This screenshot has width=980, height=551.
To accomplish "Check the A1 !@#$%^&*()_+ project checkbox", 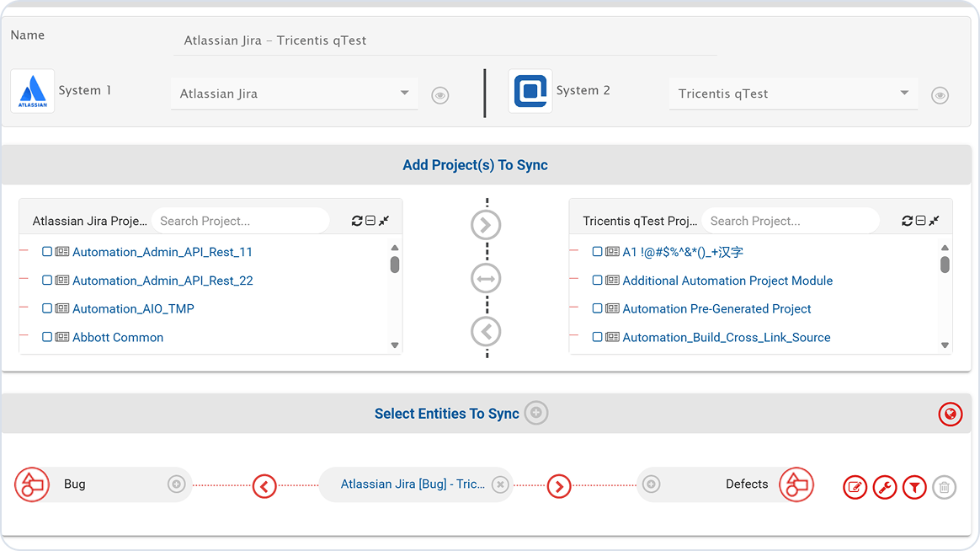I will tap(597, 251).
